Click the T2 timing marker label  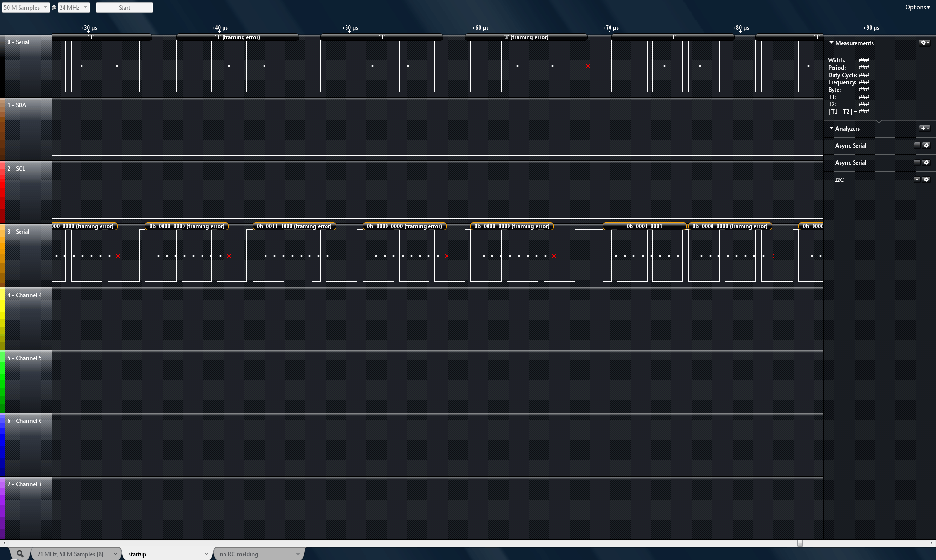pos(832,104)
